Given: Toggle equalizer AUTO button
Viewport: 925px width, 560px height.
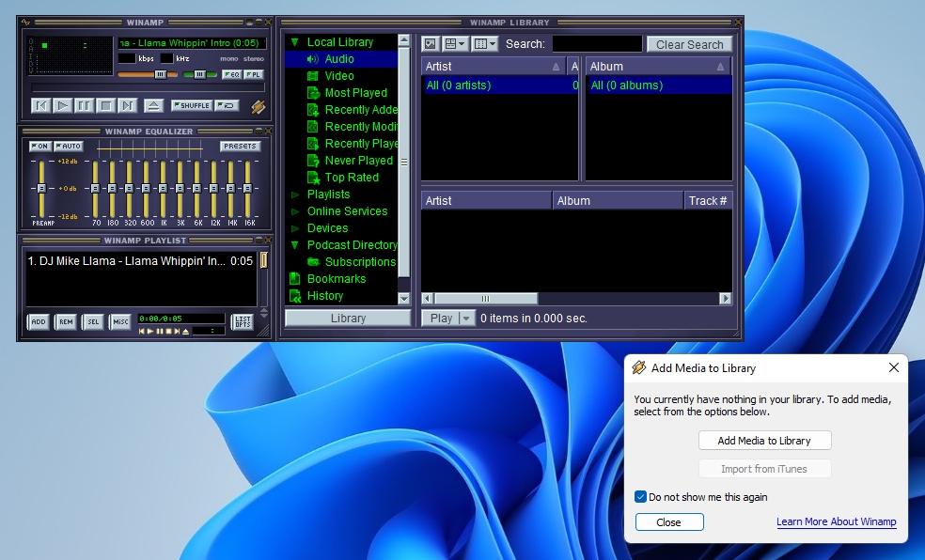Looking at the screenshot, I should tap(69, 147).
